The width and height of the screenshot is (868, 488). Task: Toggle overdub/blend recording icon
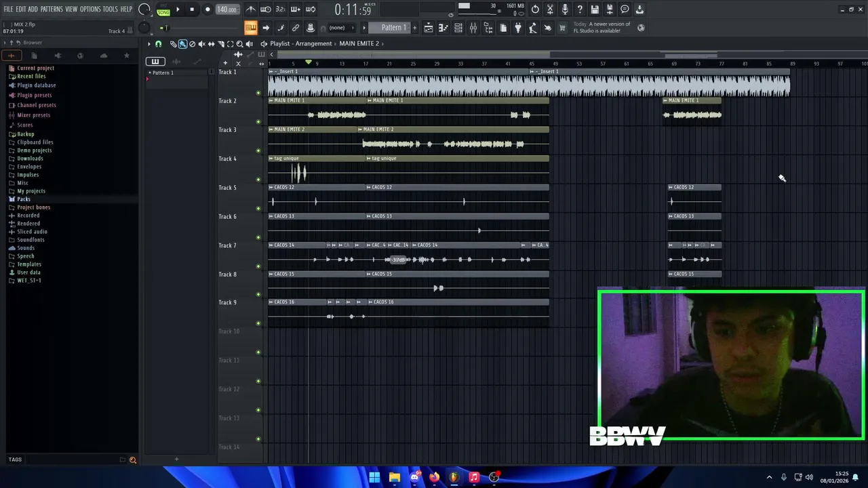point(296,9)
